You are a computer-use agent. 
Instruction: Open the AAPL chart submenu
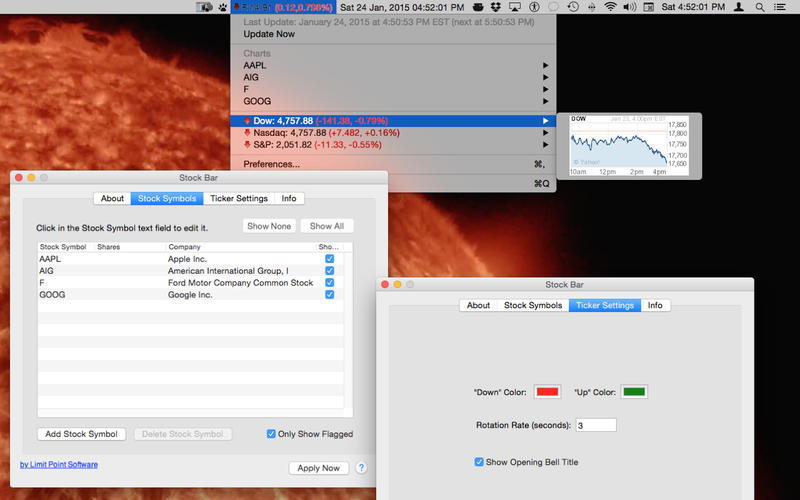[x=393, y=65]
